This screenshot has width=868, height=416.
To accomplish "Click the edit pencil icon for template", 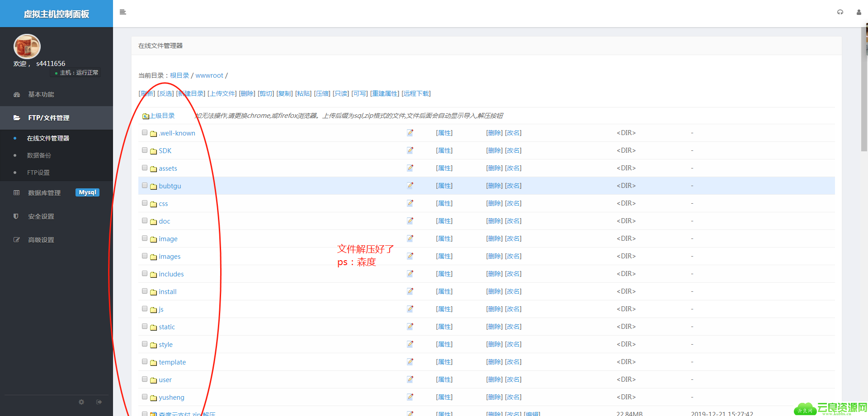I will coord(410,362).
